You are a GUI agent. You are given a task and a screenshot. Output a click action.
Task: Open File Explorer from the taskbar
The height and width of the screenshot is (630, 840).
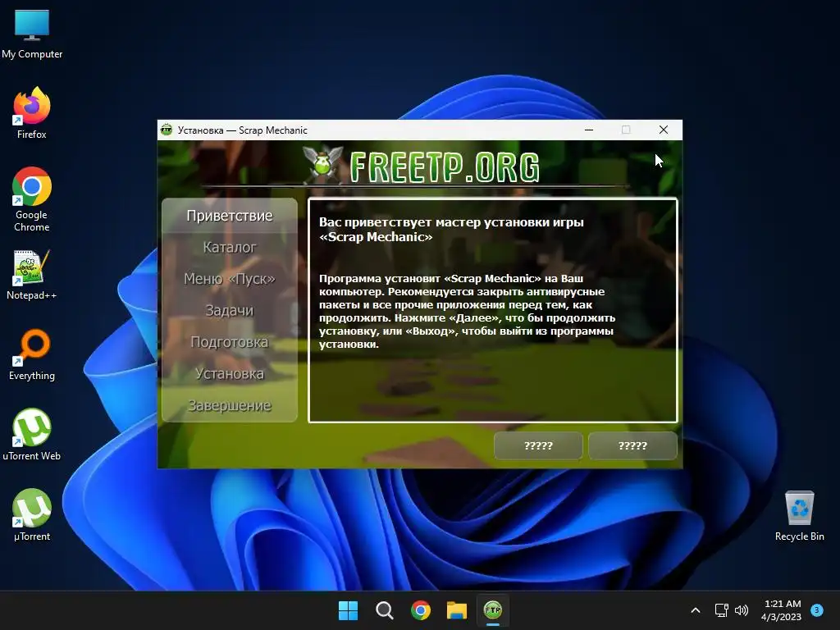tap(457, 610)
